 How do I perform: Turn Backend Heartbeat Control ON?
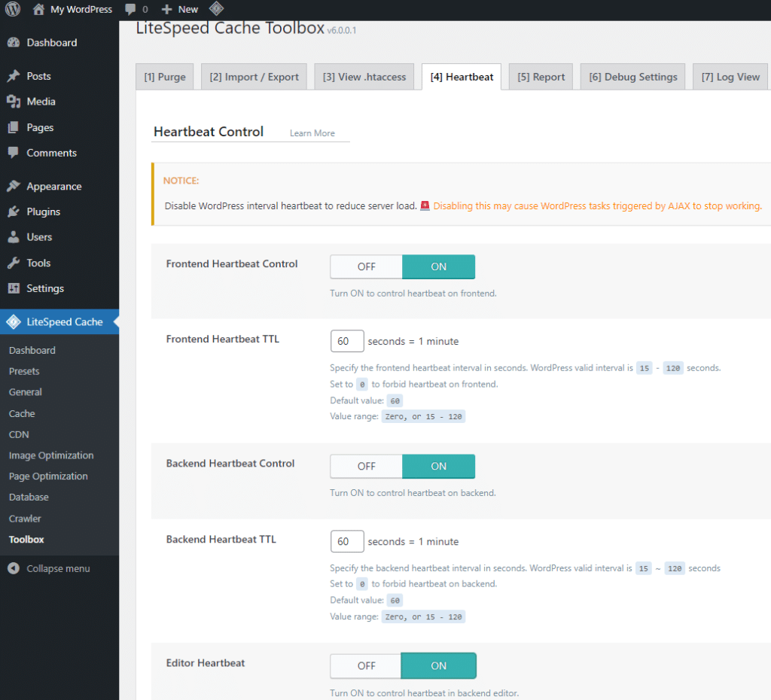439,466
